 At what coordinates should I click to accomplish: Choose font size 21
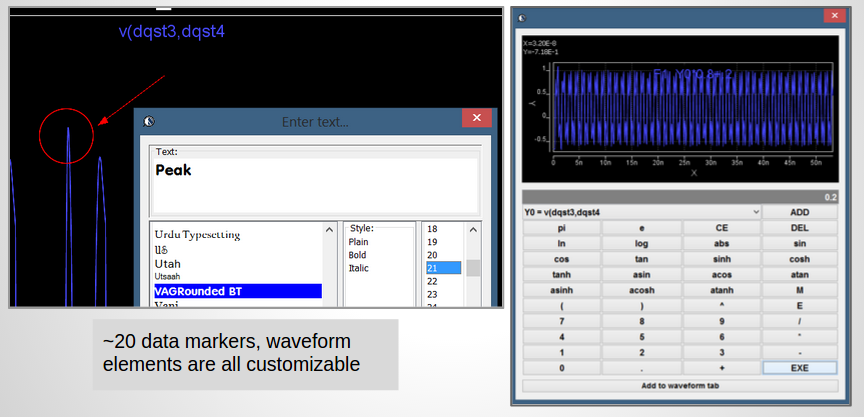point(442,268)
